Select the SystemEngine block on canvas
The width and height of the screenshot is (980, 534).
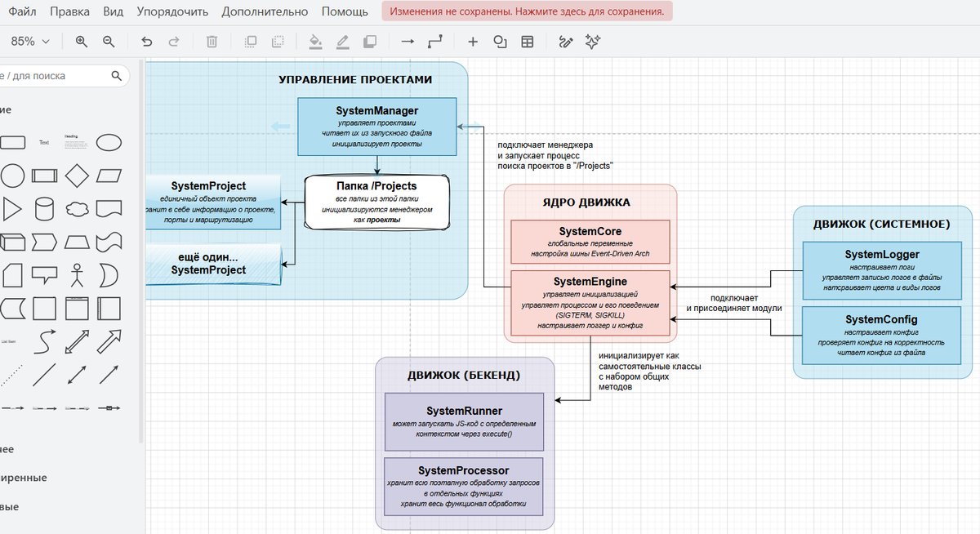coord(590,303)
